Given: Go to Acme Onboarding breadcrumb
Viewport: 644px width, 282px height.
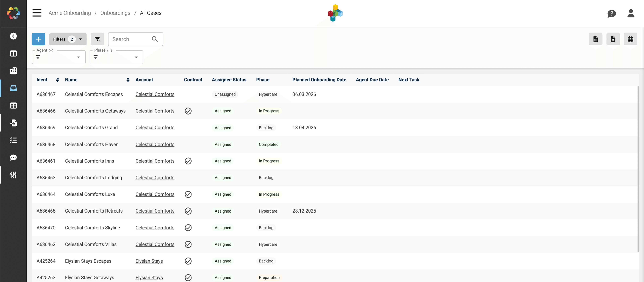Looking at the screenshot, I should click(69, 13).
